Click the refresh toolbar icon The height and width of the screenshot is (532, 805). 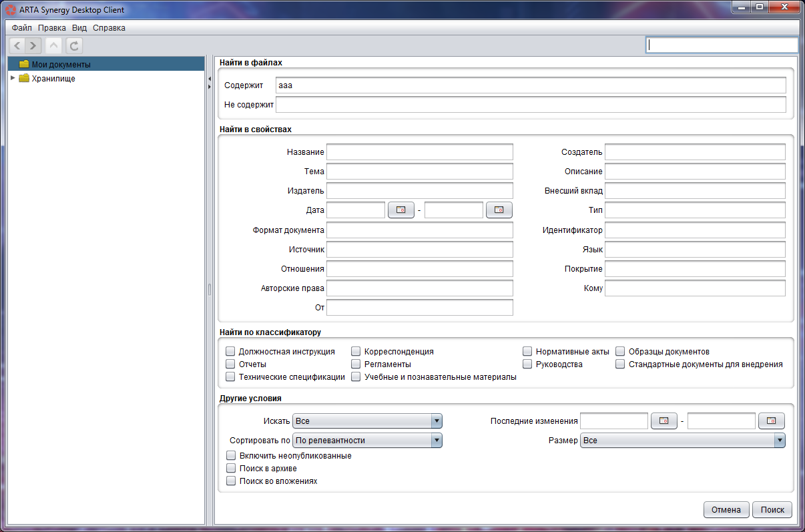74,45
